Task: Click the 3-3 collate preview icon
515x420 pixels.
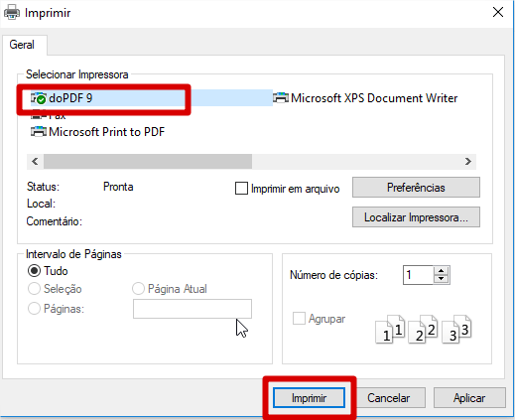Action: click(x=456, y=329)
